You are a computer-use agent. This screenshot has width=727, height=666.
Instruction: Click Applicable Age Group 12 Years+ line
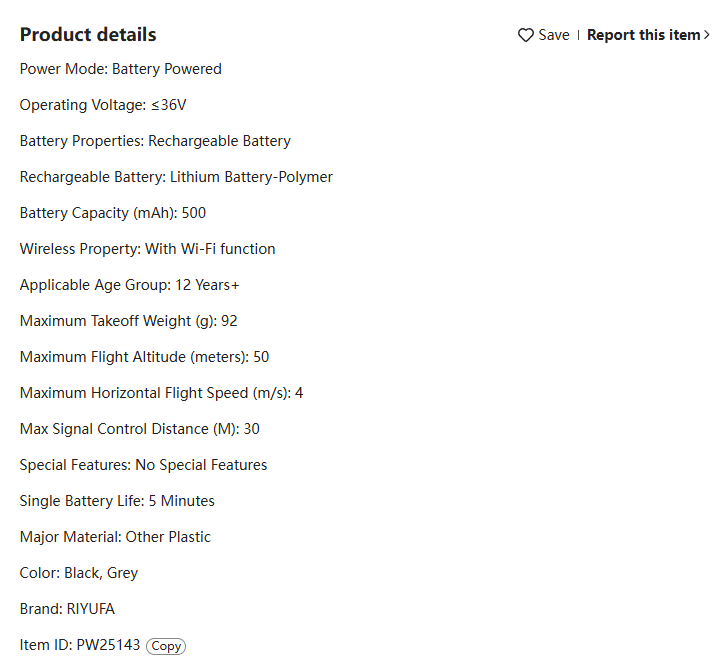[x=129, y=285]
